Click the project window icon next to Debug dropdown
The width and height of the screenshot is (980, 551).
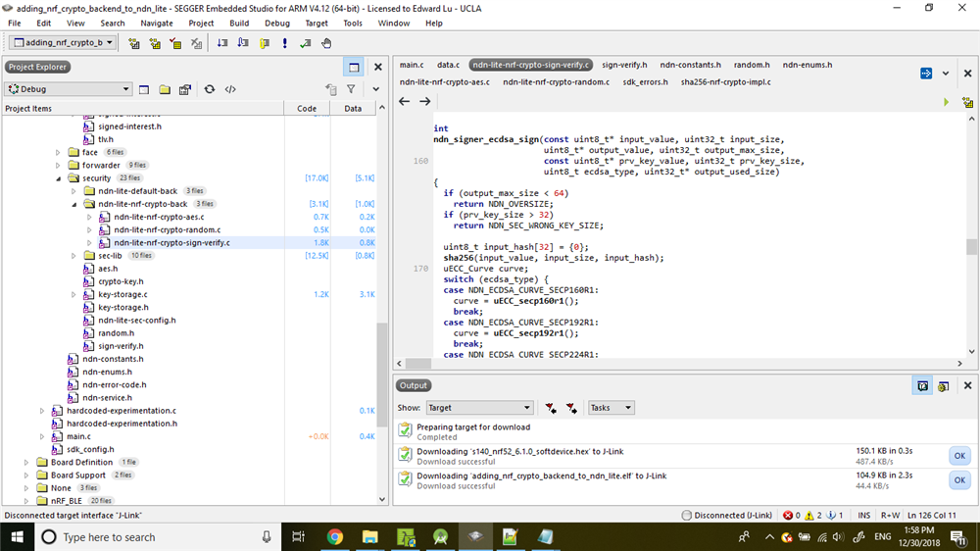click(x=144, y=89)
